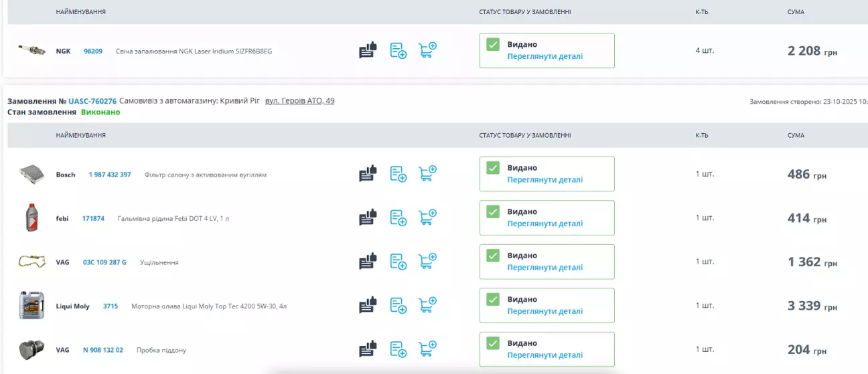Click the NGK spark plug thumbnail image
Viewport: 868px width, 374px height.
click(31, 50)
